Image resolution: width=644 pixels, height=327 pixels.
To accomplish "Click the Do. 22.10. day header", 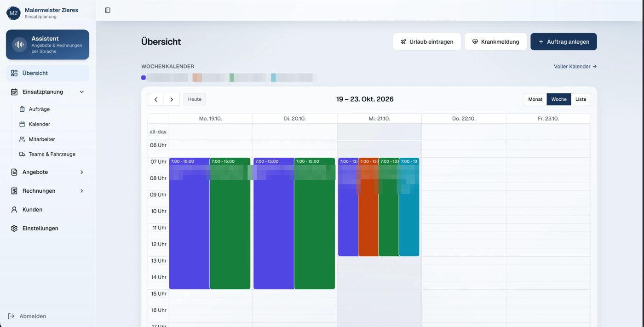I will (464, 119).
